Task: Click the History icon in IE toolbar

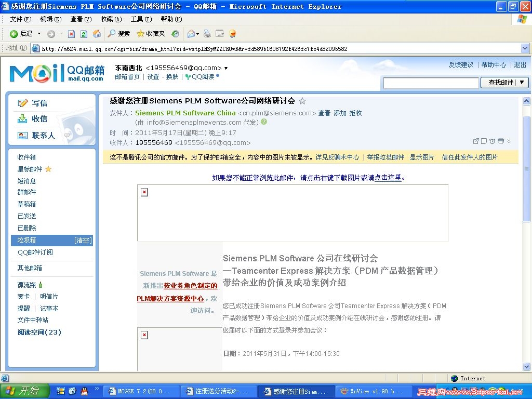Action: point(175,34)
